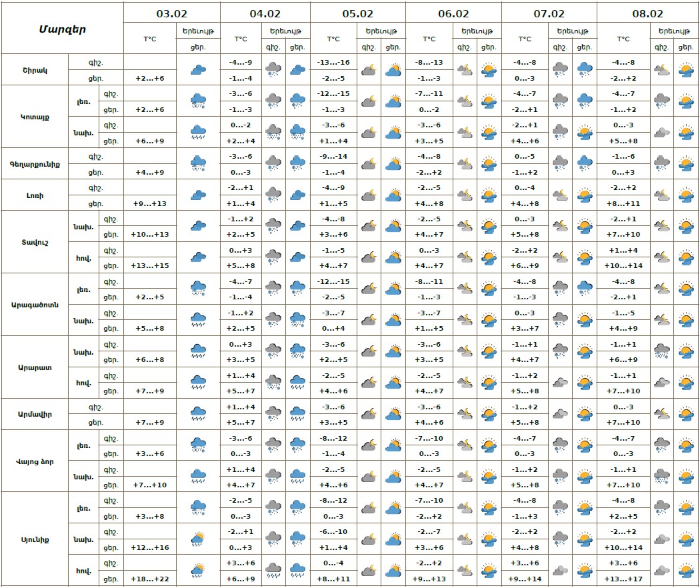Click Շիրակ weather icon for 03.02
The height and width of the screenshot is (588, 700).
[x=198, y=69]
